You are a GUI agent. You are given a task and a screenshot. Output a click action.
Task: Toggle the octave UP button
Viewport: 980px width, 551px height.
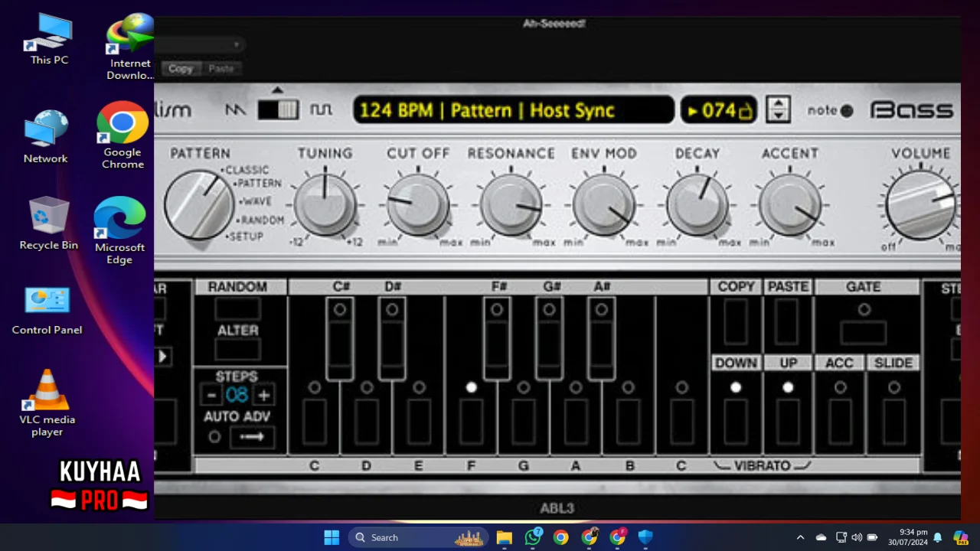tap(788, 421)
